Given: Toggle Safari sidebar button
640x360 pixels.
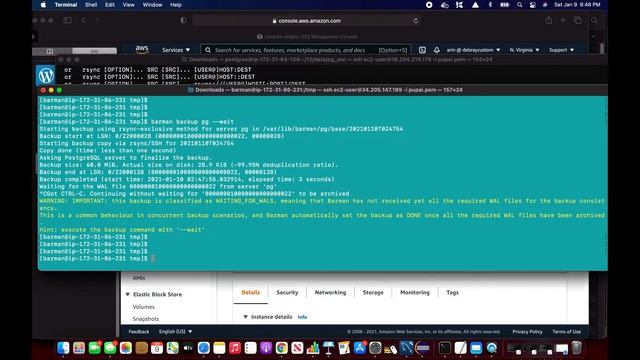Looking at the screenshot, I should pyautogui.click(x=67, y=20).
